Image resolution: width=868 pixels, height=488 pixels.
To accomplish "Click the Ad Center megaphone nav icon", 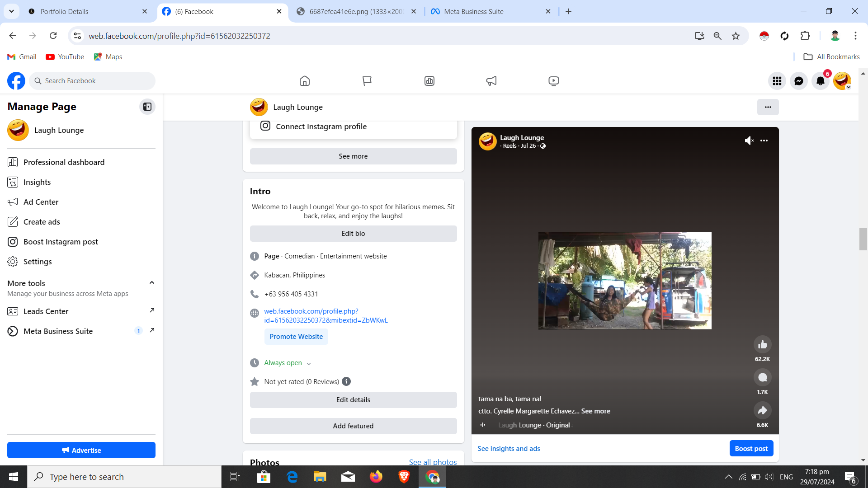I will pos(491,81).
